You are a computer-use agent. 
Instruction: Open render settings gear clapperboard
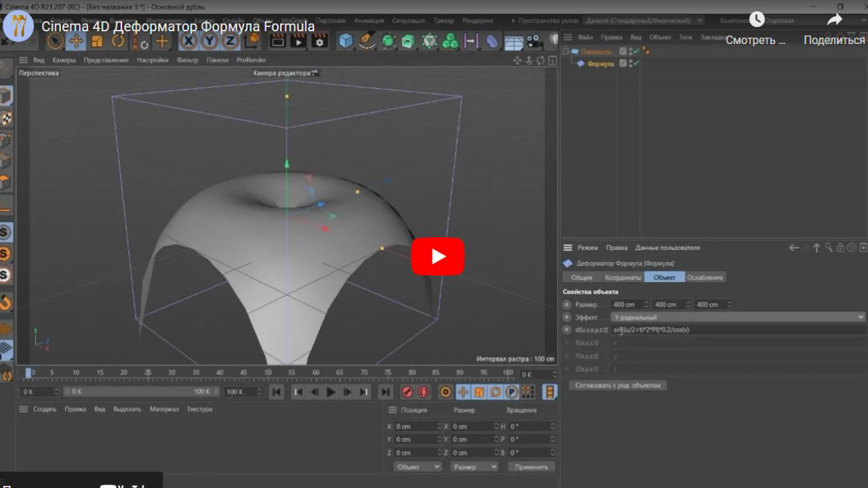[x=319, y=41]
